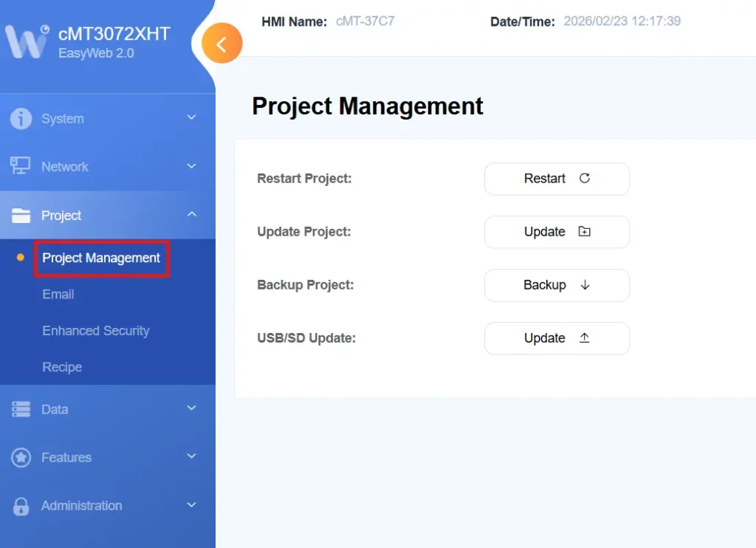
Task: Expand the Administration section chevron
Action: pyautogui.click(x=191, y=505)
